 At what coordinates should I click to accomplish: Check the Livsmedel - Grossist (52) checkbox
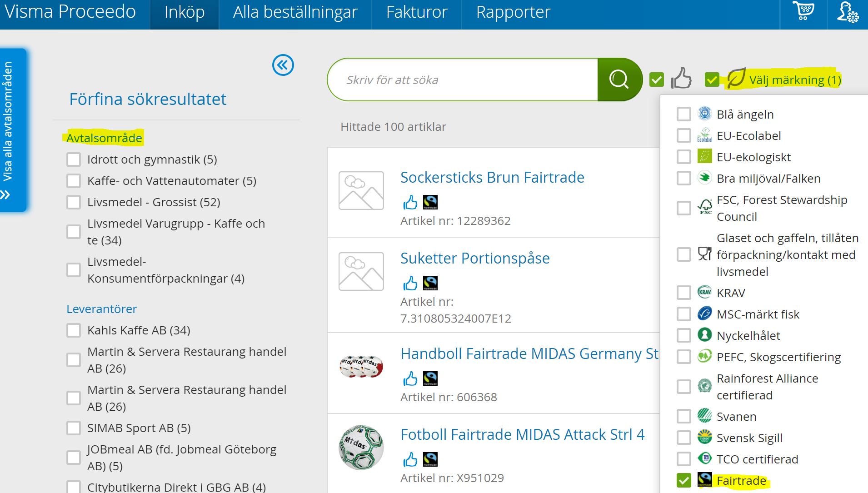pos(74,202)
